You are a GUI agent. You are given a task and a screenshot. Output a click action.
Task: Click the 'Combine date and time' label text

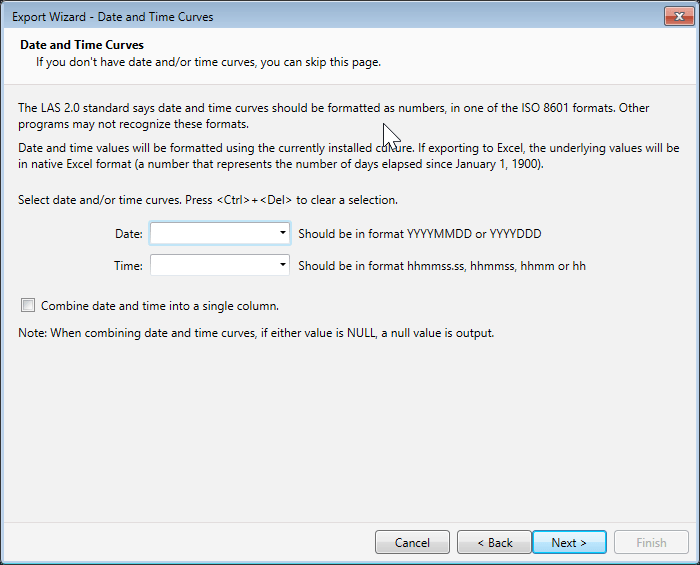159,306
